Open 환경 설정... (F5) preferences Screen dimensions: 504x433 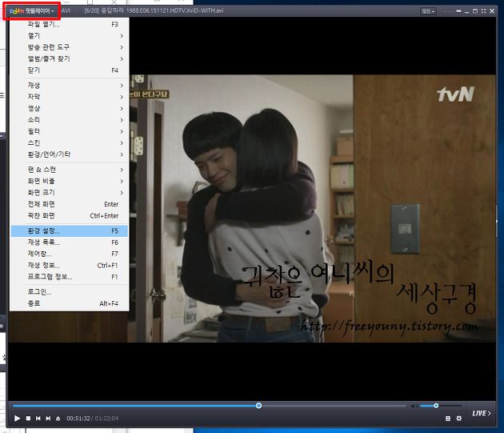click(70, 231)
